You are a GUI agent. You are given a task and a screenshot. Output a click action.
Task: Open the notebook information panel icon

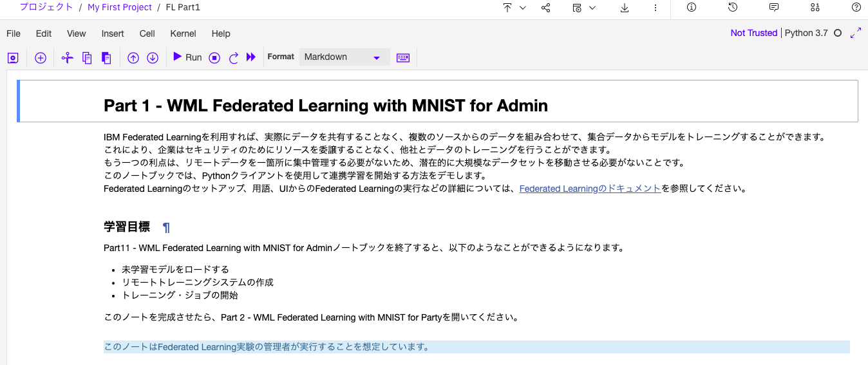(692, 8)
